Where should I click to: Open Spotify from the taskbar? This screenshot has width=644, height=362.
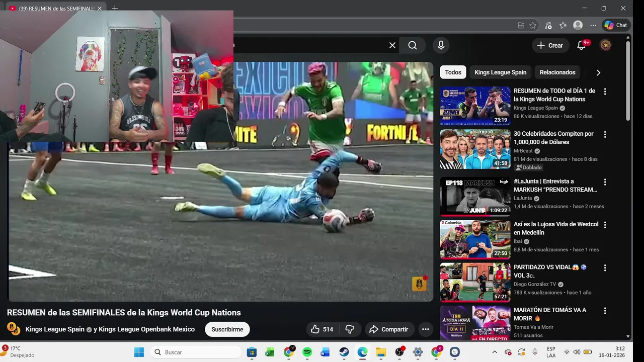(307, 352)
